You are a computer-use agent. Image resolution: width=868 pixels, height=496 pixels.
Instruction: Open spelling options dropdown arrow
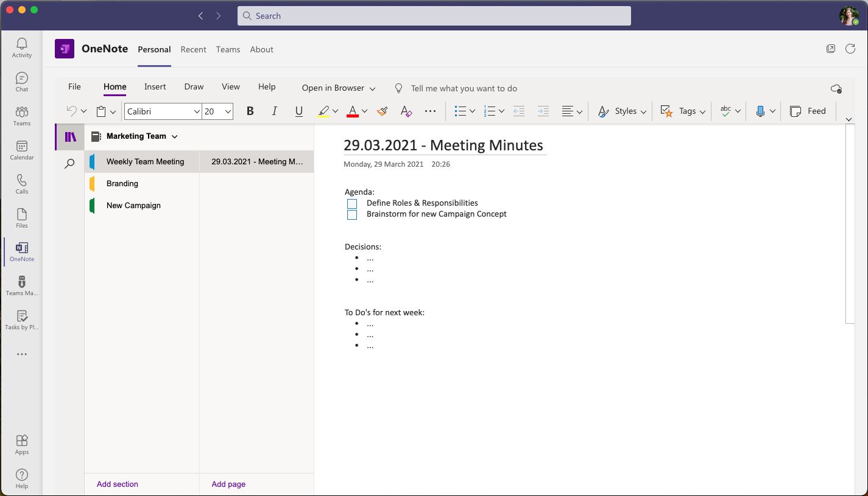(x=738, y=111)
